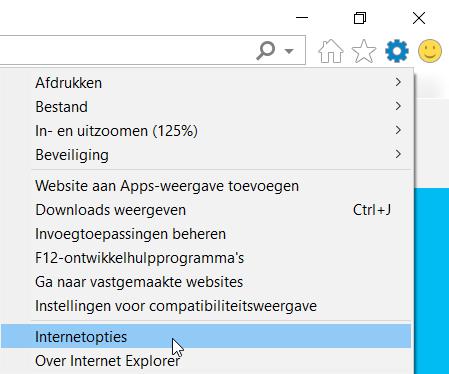The image size is (449, 374).
Task: Click inside the address bar field
Action: [125, 50]
